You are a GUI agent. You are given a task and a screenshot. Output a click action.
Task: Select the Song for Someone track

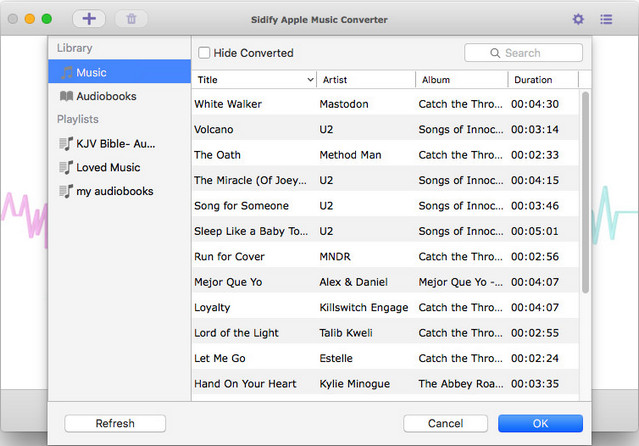[241, 206]
